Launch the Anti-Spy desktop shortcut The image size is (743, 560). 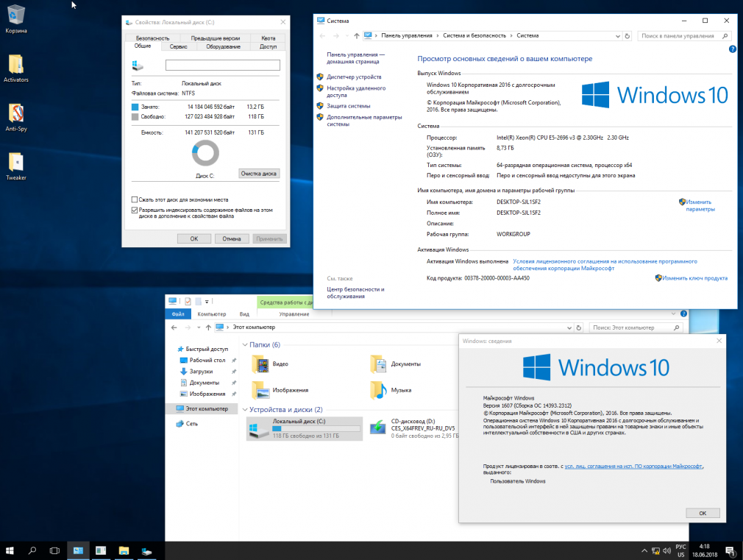tap(16, 117)
